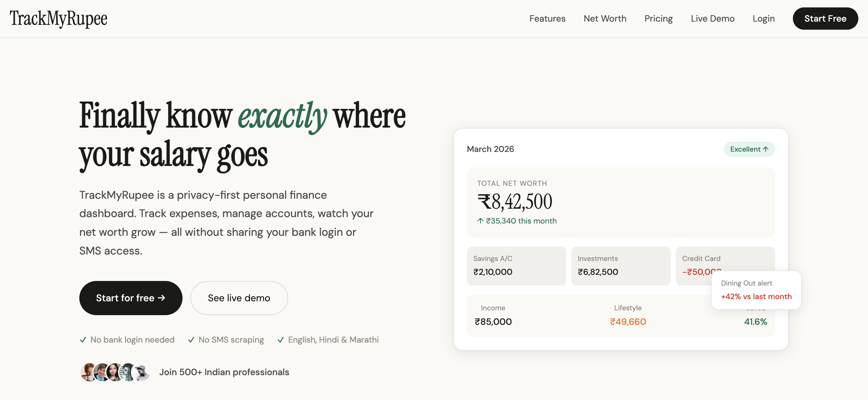Viewport: 868px width, 400px height.
Task: Go to Net Worth in navigation
Action: pyautogui.click(x=605, y=18)
